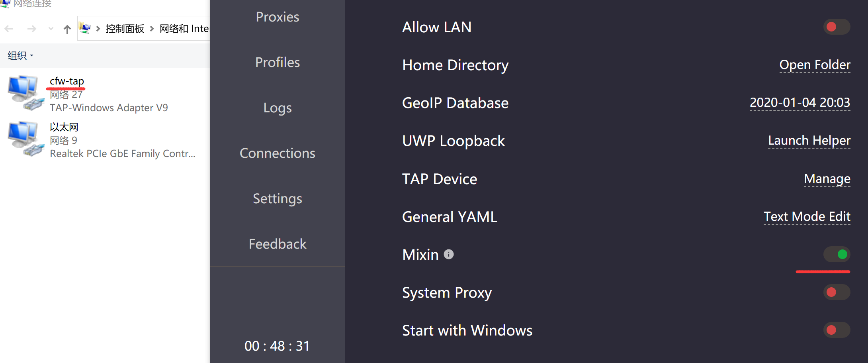Click the back navigation arrow

(x=9, y=29)
